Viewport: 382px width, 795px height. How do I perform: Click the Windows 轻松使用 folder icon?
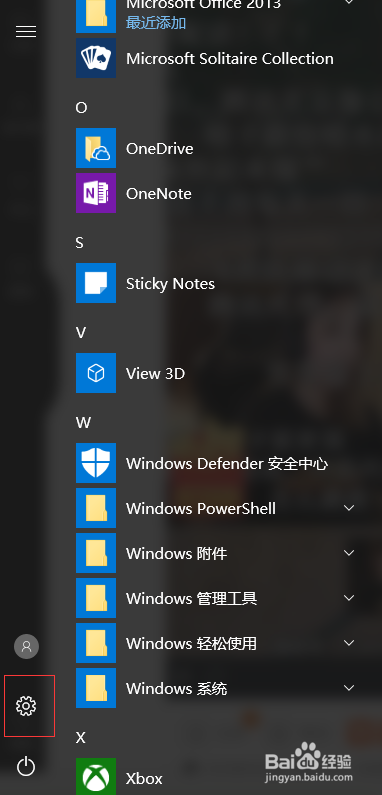click(96, 643)
